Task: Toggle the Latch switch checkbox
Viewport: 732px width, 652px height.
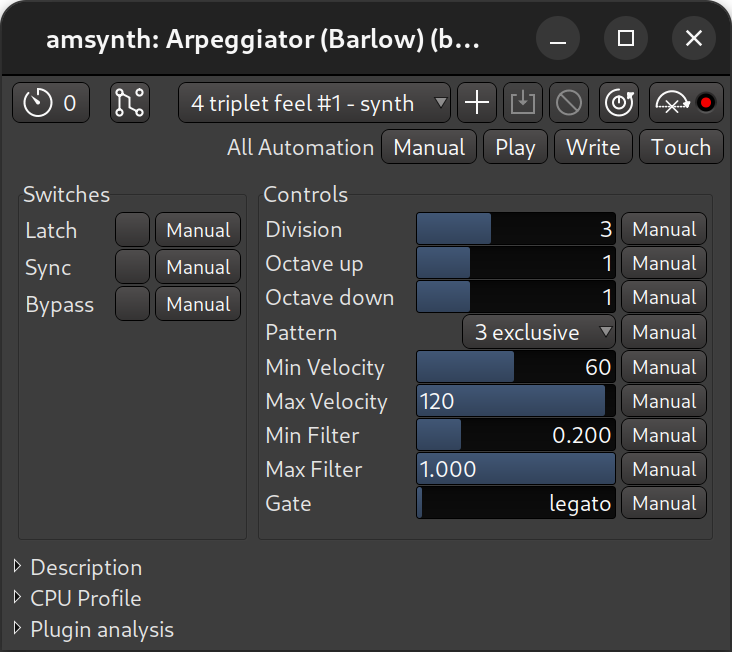Action: click(x=133, y=230)
